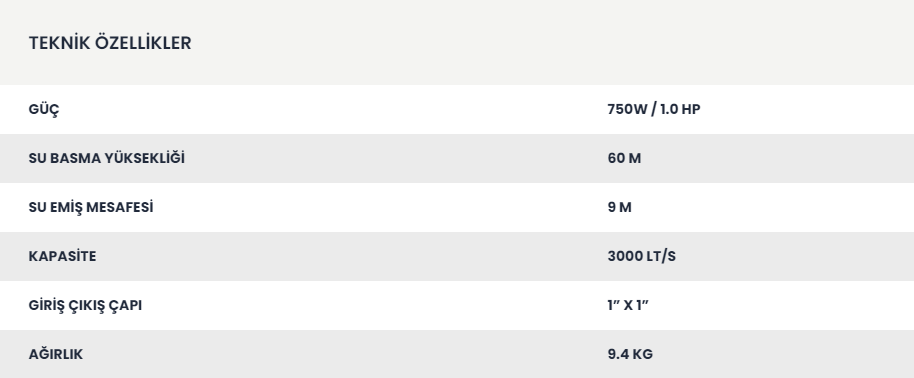The width and height of the screenshot is (914, 378).
Task: Click the 9 M value
Action: (x=619, y=207)
